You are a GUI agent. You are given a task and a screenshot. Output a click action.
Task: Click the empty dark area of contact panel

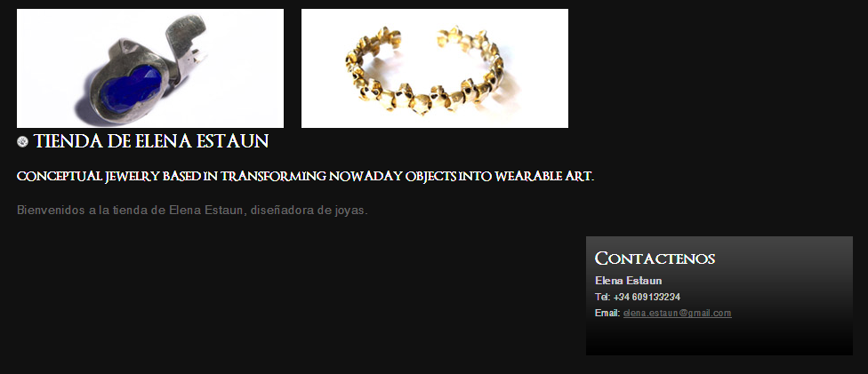719,338
